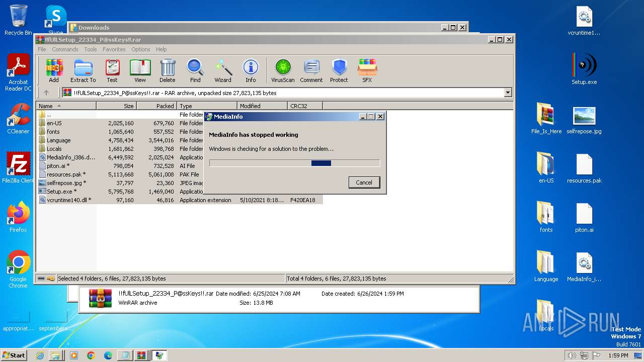Open the Find magnifier tool
The height and width of the screenshot is (362, 644).
195,70
